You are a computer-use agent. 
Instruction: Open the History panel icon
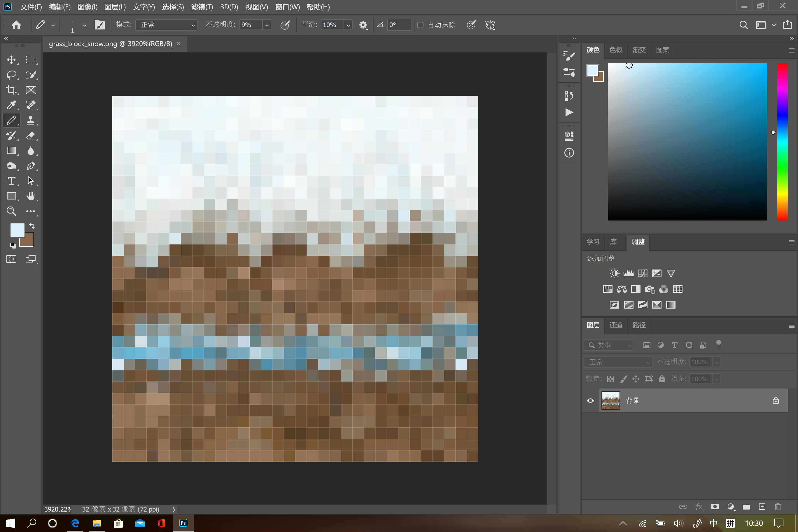click(x=569, y=96)
